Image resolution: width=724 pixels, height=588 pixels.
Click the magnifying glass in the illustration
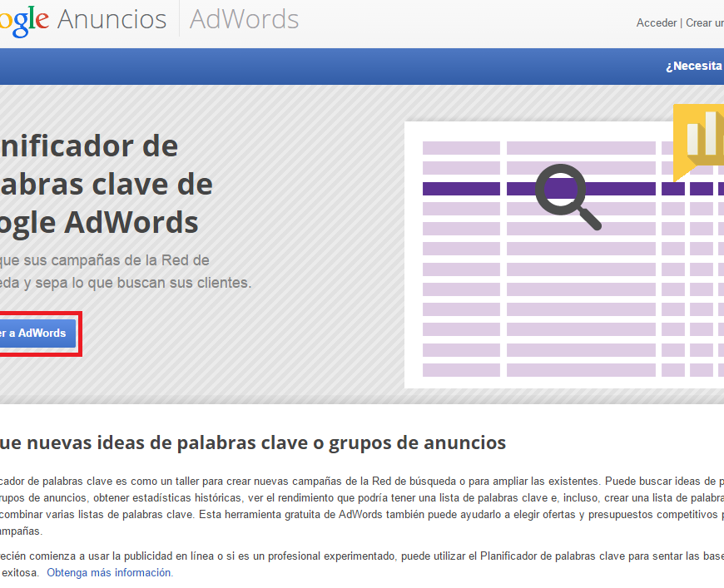click(x=568, y=196)
